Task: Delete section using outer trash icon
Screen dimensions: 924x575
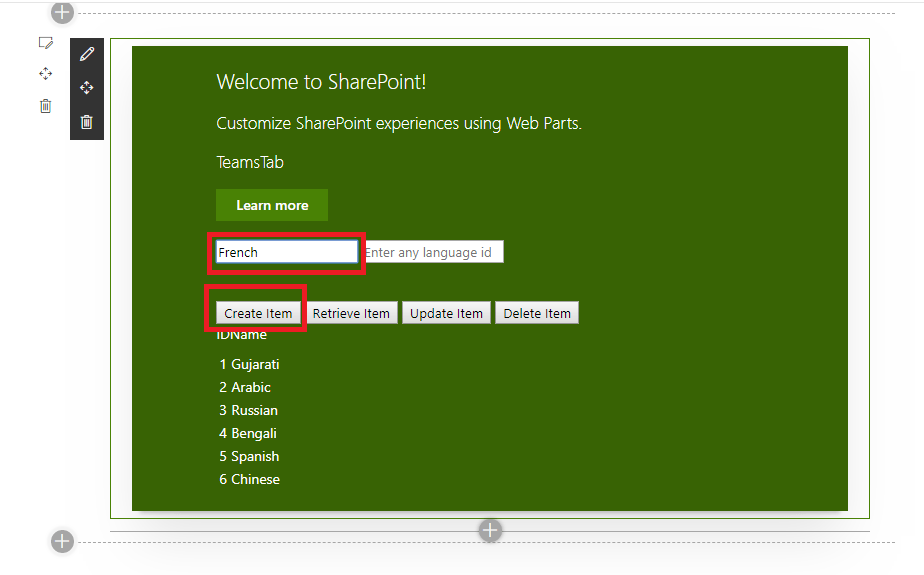Action: click(x=45, y=106)
